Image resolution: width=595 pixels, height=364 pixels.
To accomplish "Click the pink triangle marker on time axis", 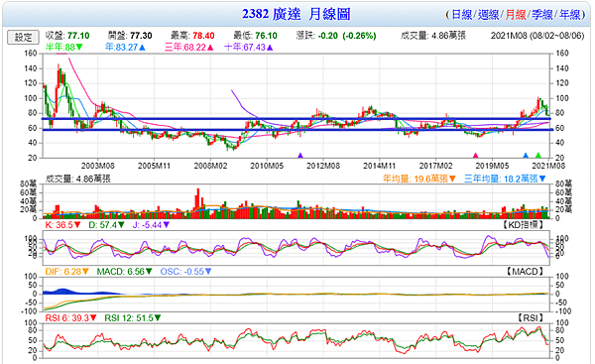I will tap(475, 156).
